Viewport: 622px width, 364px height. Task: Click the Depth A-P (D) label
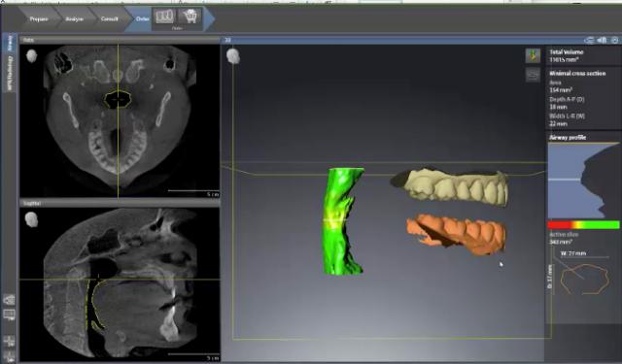(x=567, y=99)
